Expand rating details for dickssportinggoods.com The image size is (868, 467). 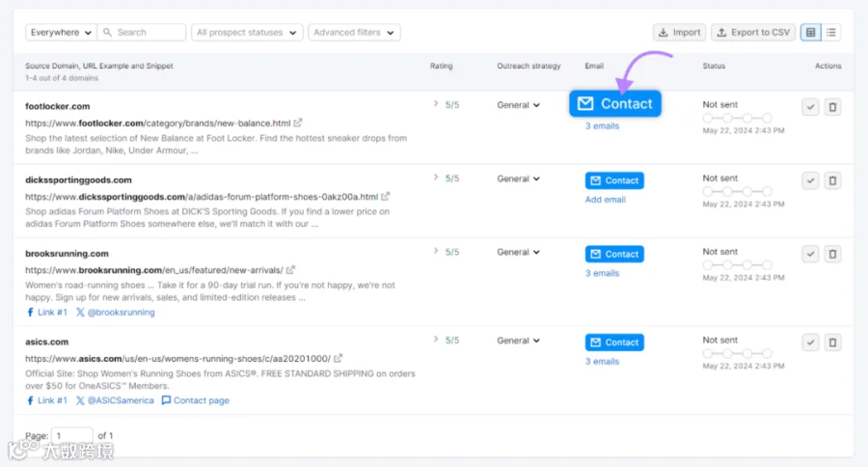[x=436, y=178]
